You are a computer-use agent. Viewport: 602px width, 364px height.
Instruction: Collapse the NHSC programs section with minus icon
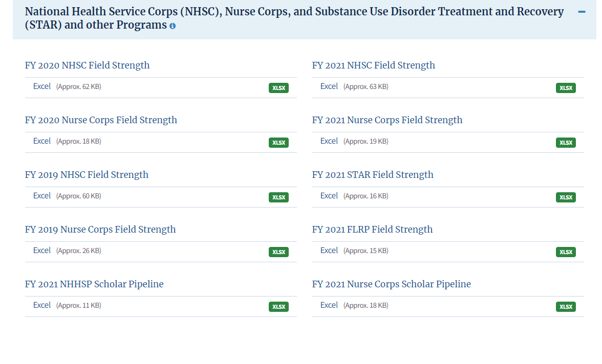pyautogui.click(x=582, y=12)
